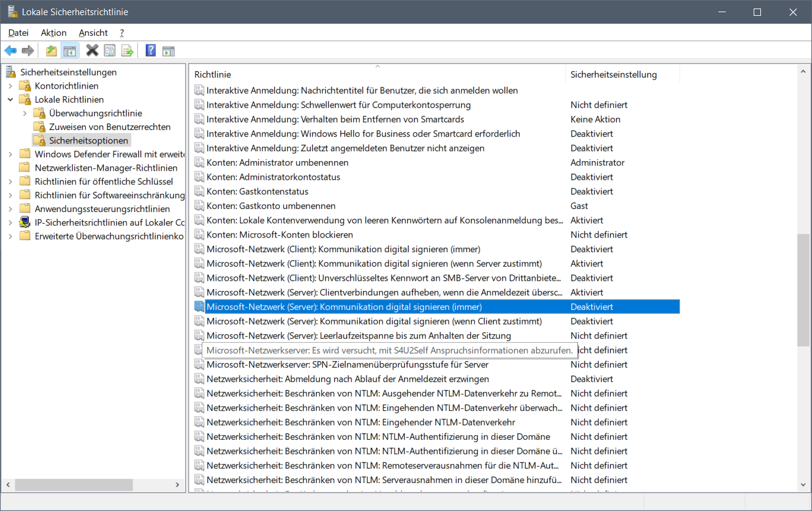Click the export list toolbar icon
The width and height of the screenshot is (812, 511).
[127, 51]
